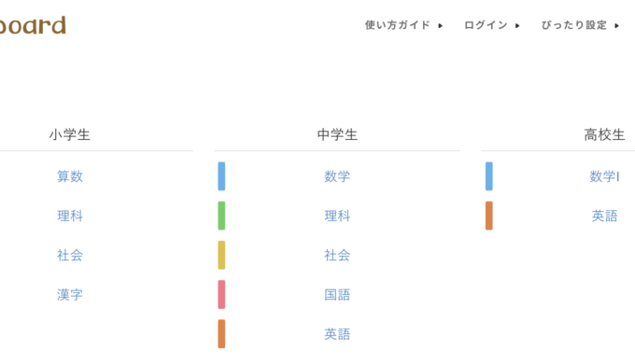Viewport: 635px width, 364px height.
Task: Open 算数 under 小学生
Action: pyautogui.click(x=70, y=176)
